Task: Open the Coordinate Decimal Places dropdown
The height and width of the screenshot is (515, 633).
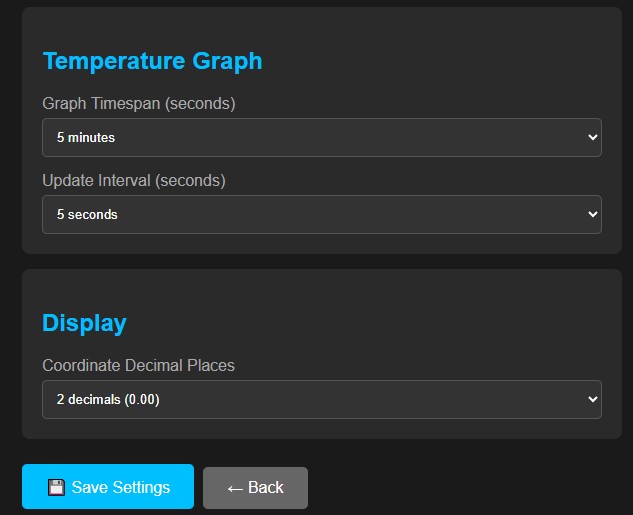Action: [321, 399]
